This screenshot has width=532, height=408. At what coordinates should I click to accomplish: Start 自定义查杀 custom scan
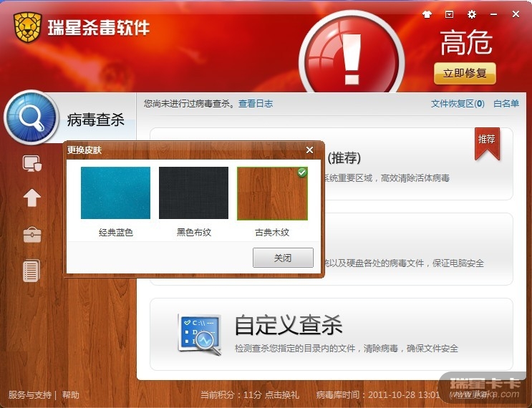pyautogui.click(x=331, y=334)
